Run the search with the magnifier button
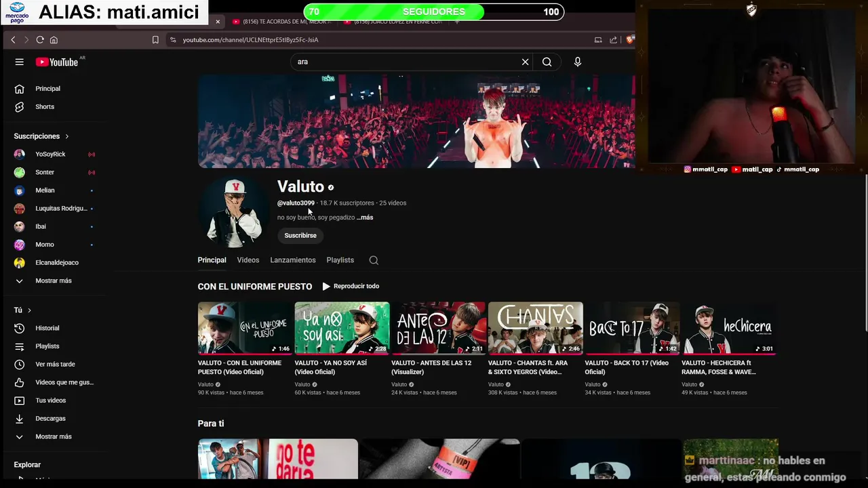 547,62
